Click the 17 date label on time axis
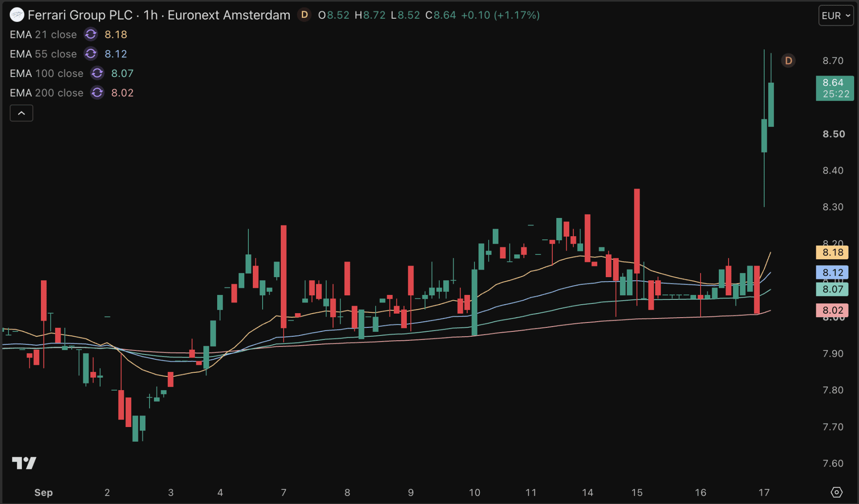Screen dimensions: 859x504 [764, 492]
